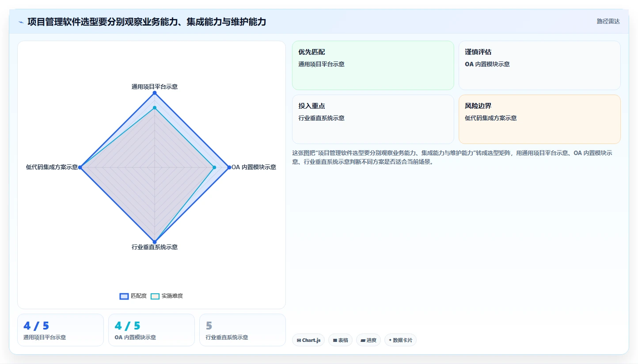Click the blue data point at 行业垂直系统示意
The width and height of the screenshot is (638, 364).
tap(155, 242)
